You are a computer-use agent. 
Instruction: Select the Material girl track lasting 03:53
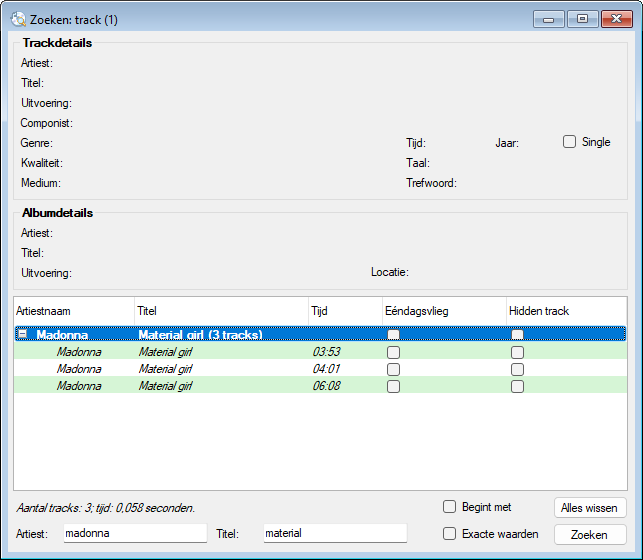click(321, 352)
